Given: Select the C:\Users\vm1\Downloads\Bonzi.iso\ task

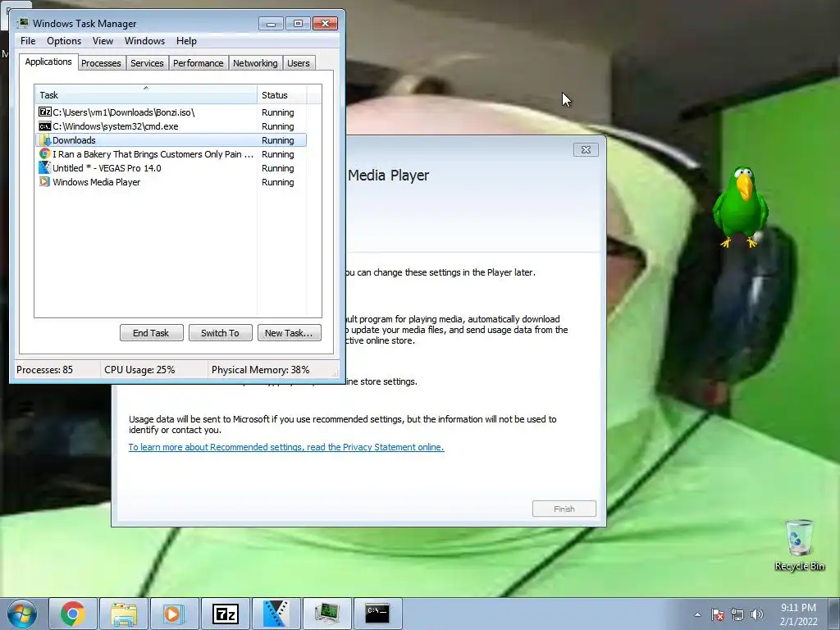Looking at the screenshot, I should (123, 112).
